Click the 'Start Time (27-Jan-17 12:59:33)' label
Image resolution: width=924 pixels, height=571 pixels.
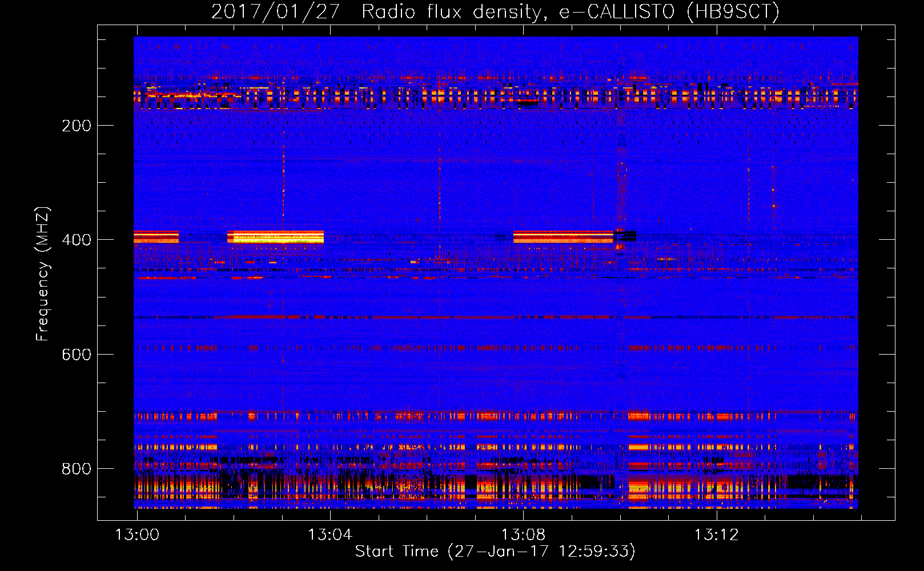click(495, 552)
